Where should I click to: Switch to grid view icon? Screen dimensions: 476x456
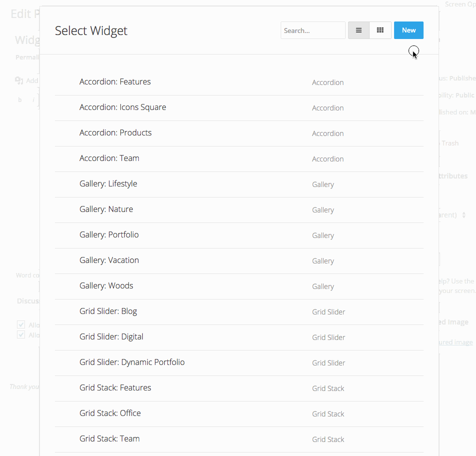[x=380, y=30]
